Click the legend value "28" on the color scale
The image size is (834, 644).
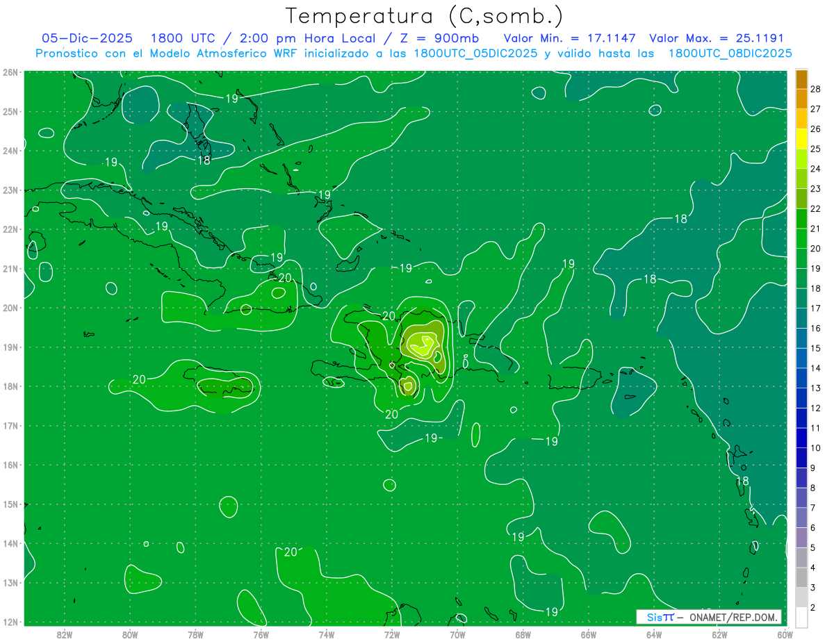pyautogui.click(x=815, y=89)
